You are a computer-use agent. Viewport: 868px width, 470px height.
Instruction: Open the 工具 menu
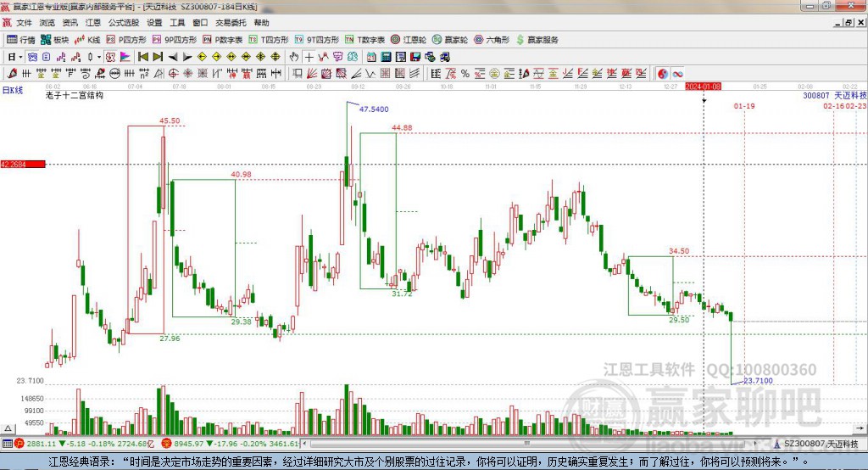tap(177, 23)
